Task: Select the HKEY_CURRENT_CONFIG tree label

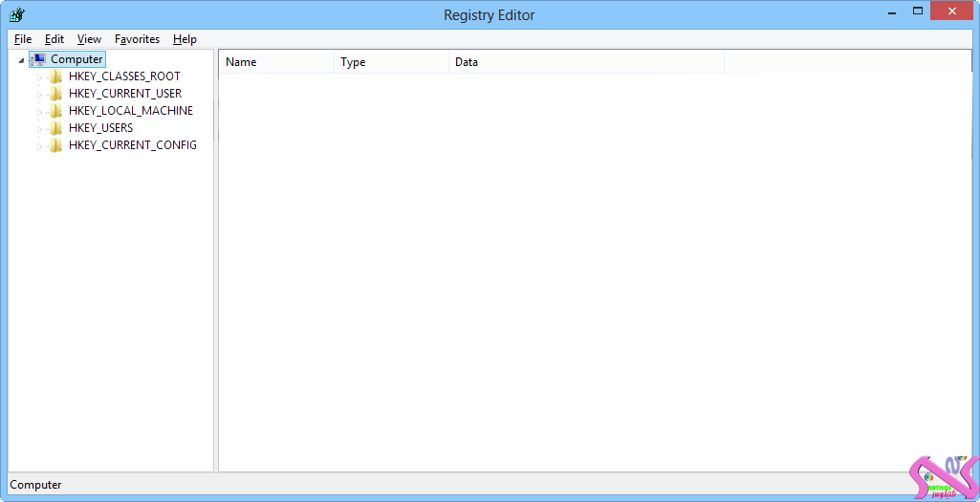Action: click(133, 145)
